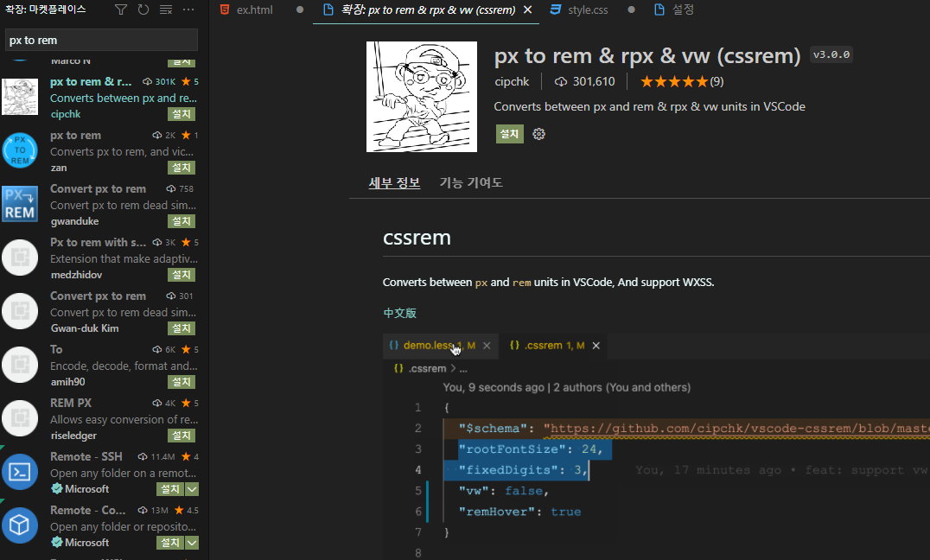Switch to the style.css tab
Viewport: 930px width, 560px height.
pos(588,10)
